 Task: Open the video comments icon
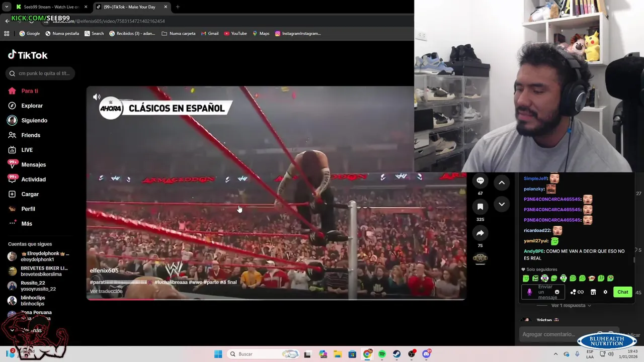pos(480,181)
